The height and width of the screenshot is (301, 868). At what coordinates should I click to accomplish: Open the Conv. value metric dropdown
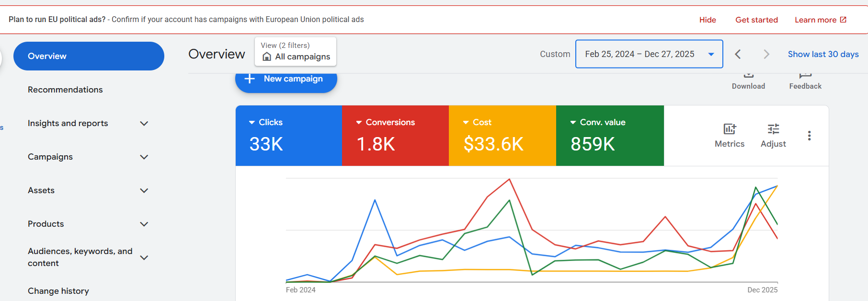[x=573, y=123]
